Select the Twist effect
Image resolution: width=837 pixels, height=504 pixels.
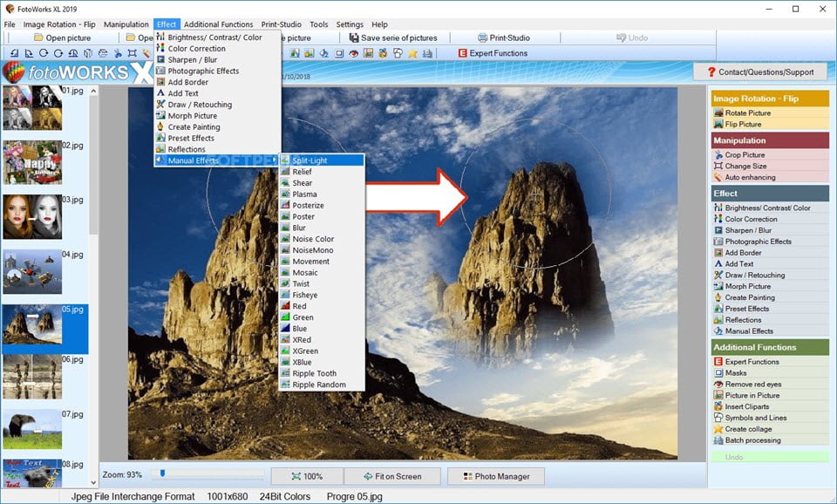pyautogui.click(x=322, y=283)
